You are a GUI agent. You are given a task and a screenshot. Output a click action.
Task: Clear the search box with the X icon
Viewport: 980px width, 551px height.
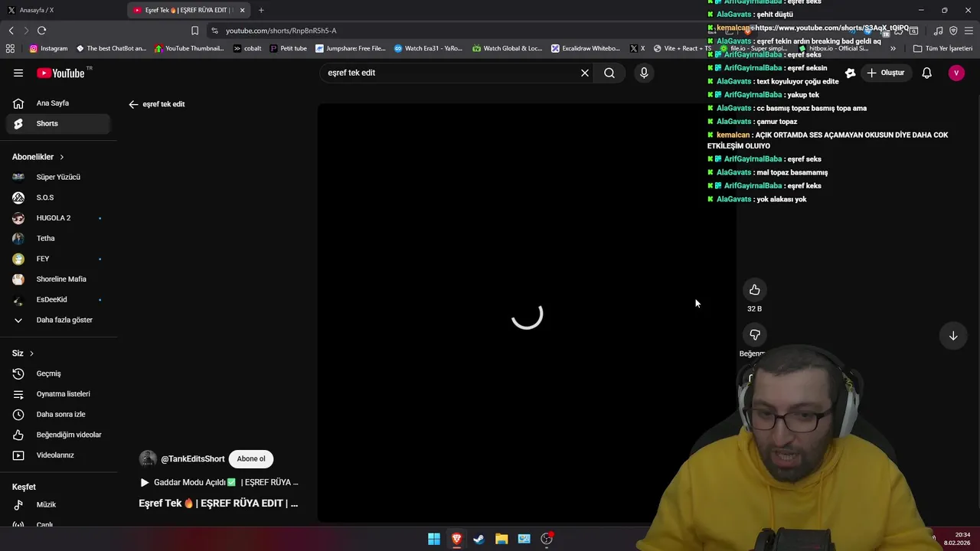pyautogui.click(x=585, y=73)
